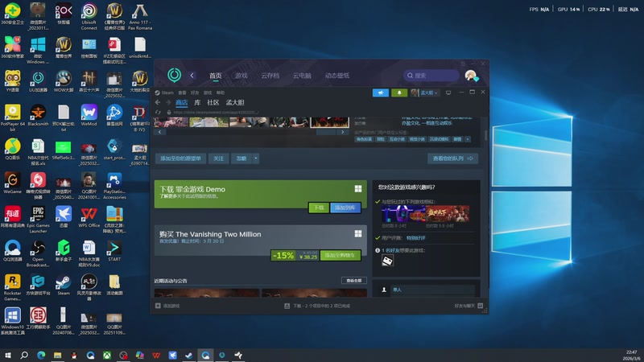Click the Steam icon on the taskbar
Image resolution: width=644 pixels, height=362 pixels.
pos(189,355)
